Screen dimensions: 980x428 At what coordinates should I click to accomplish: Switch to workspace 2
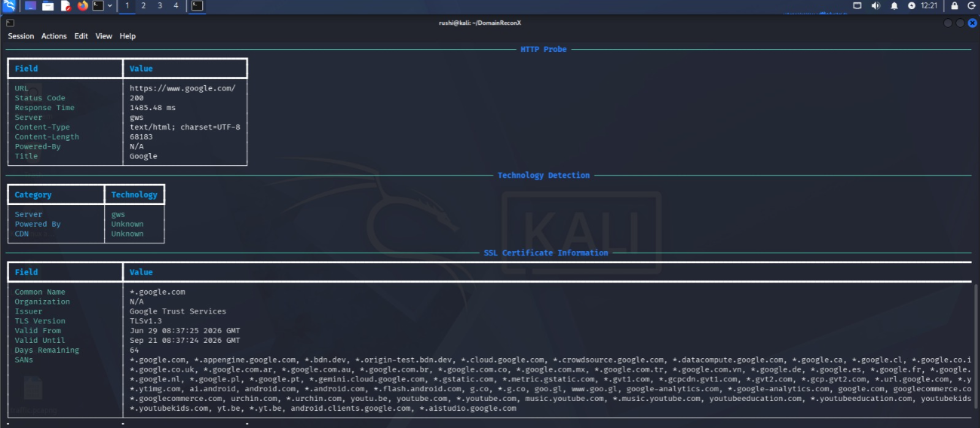point(143,6)
